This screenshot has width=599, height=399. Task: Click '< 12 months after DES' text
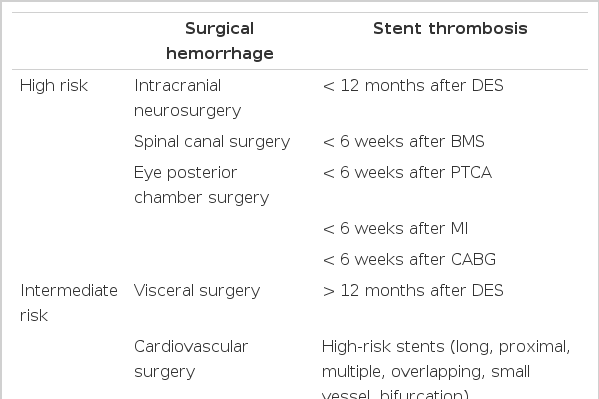point(413,86)
